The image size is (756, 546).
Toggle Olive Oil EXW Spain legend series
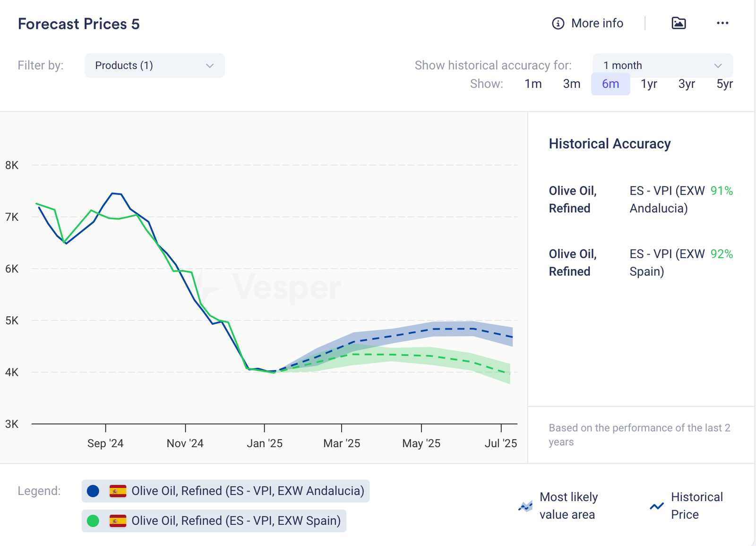[236, 521]
